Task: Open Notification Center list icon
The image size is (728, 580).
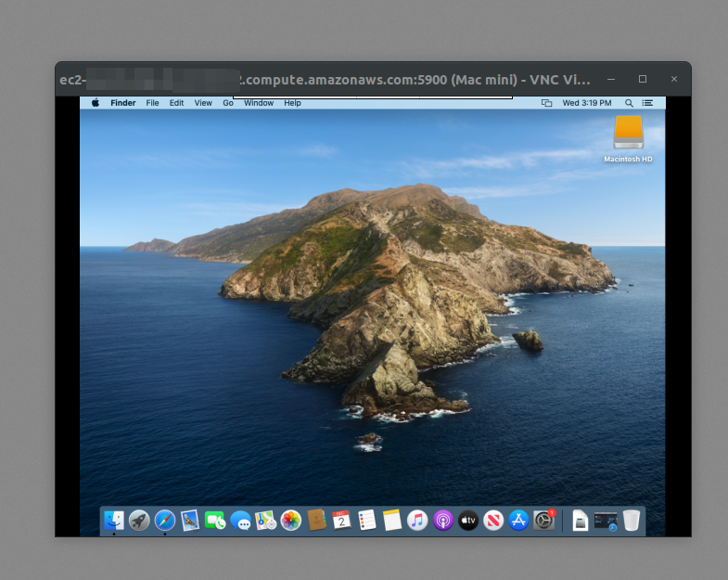Action: coord(647,103)
